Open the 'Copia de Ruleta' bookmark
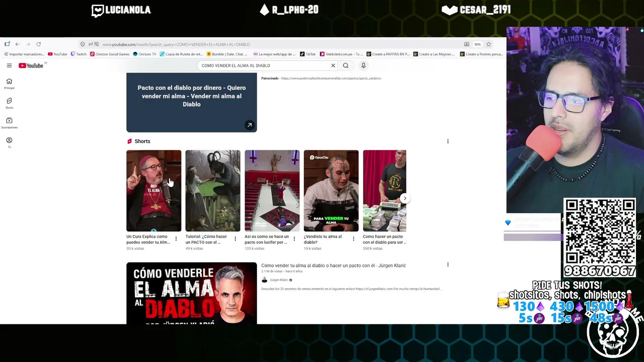Screen dimensions: 644x362 click(x=182, y=54)
